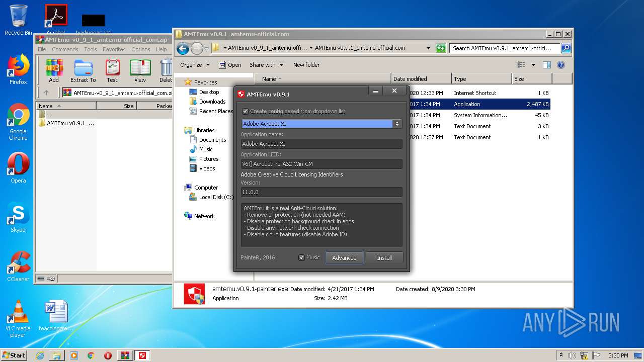The image size is (644, 362).
Task: Open the Videos library
Action: click(x=202, y=168)
